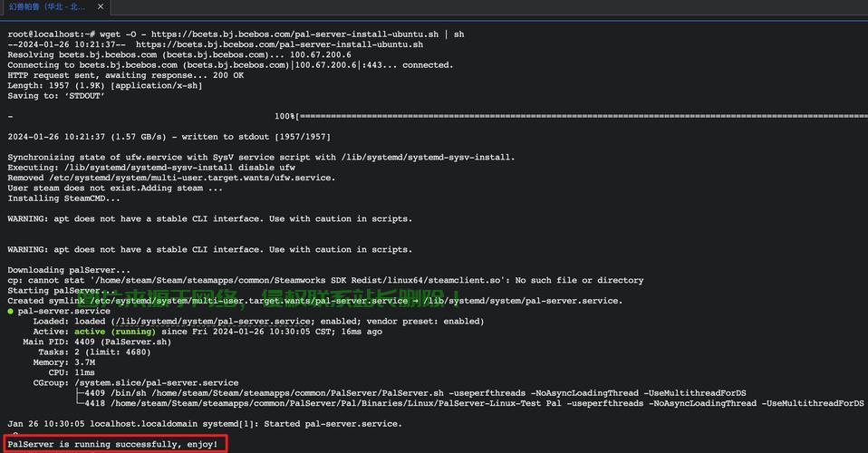The image size is (868, 453).
Task: Click the green 'active (running)' status text
Action: 115,332
